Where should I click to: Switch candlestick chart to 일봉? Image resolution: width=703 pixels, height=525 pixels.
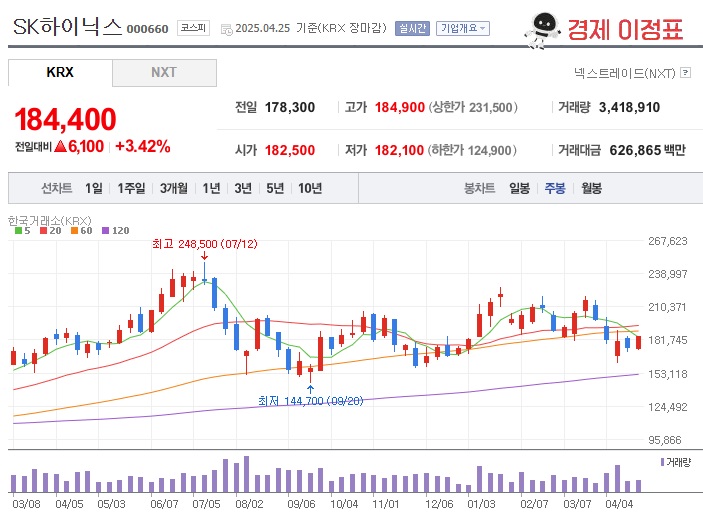(x=520, y=188)
